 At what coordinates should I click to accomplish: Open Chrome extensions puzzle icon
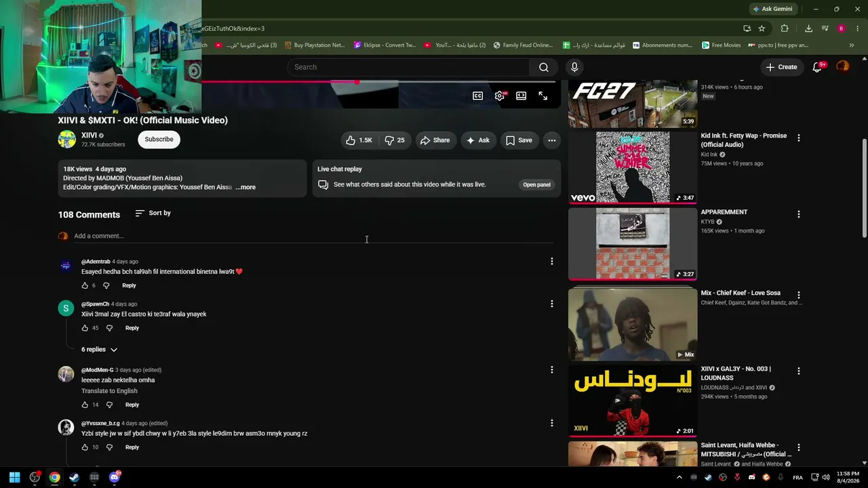pos(785,28)
